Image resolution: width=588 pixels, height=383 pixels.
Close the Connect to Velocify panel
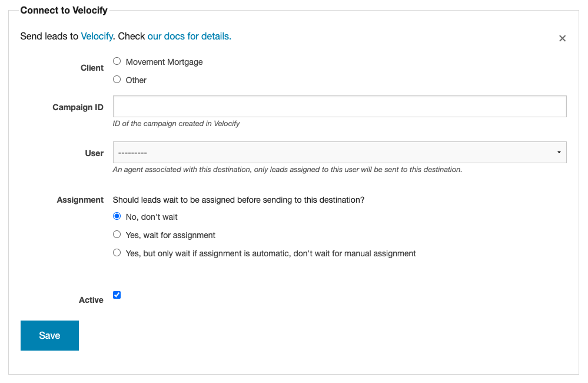(562, 38)
